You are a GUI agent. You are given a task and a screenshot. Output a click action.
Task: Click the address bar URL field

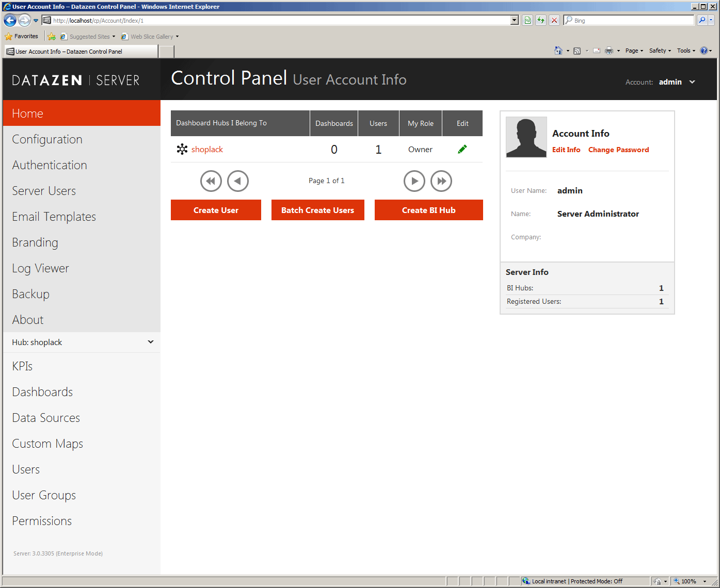pos(281,20)
